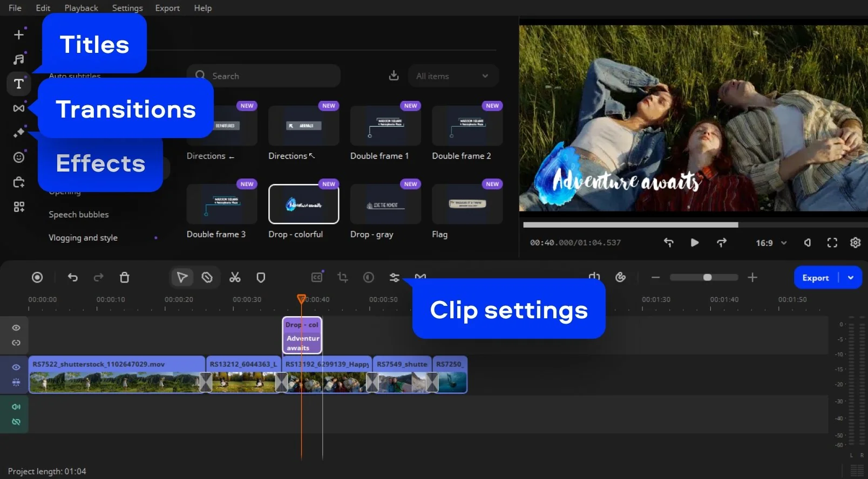Toggle video track visibility eye
The height and width of the screenshot is (479, 868).
pos(16,367)
